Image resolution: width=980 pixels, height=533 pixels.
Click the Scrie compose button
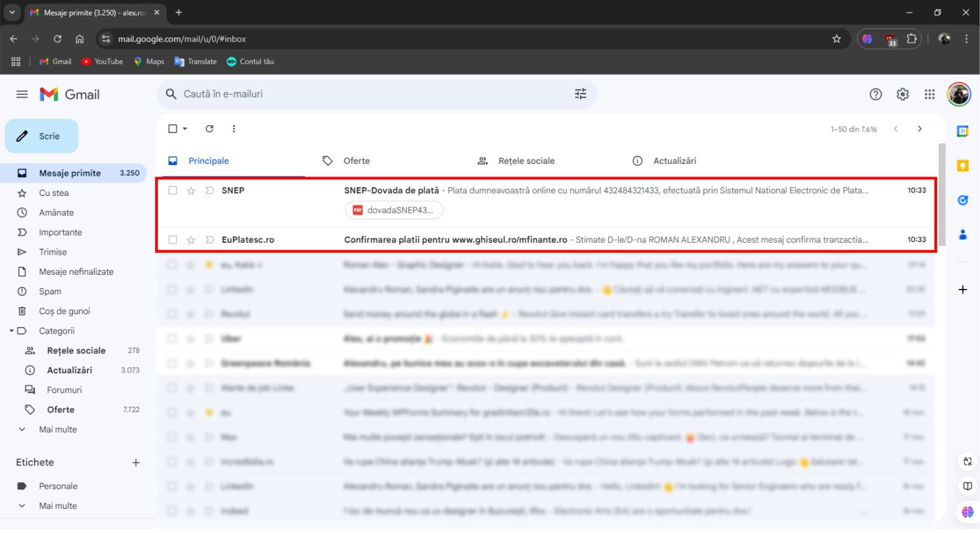point(41,136)
